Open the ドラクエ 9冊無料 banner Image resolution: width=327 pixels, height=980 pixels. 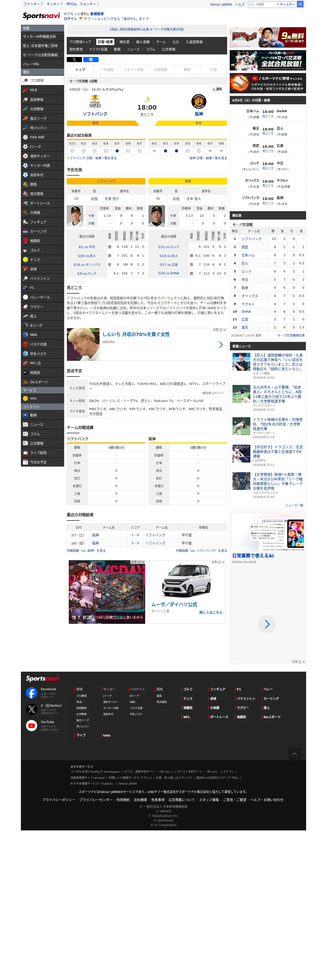[268, 37]
